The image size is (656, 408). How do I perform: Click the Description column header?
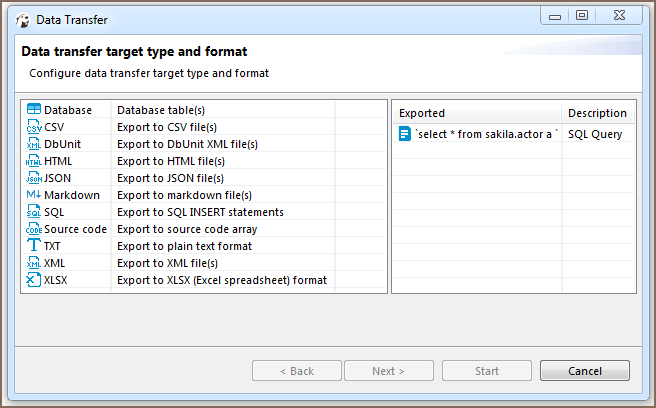click(597, 113)
